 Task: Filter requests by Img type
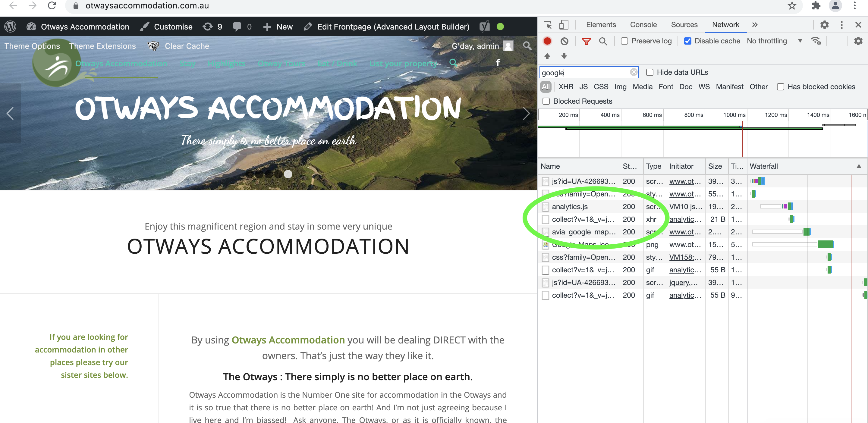coord(620,87)
